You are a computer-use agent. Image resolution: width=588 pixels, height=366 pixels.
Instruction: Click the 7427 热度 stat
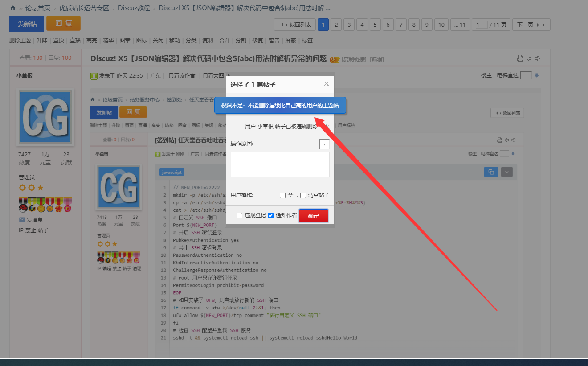pyautogui.click(x=24, y=159)
